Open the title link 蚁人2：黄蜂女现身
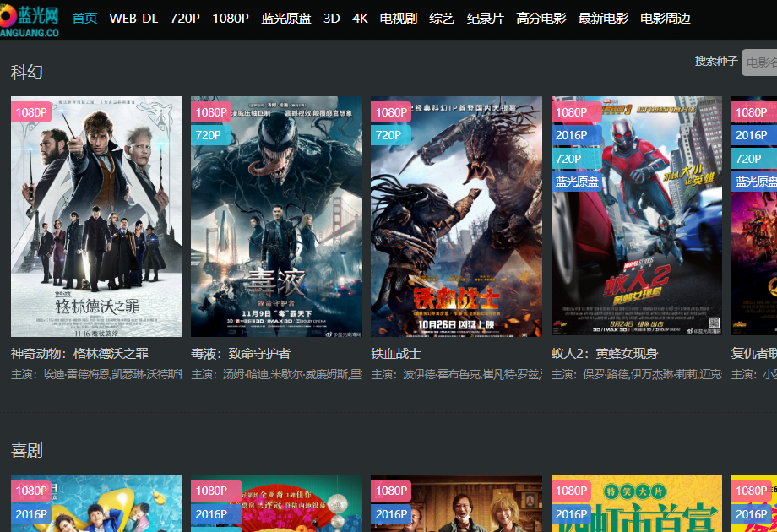 (605, 353)
